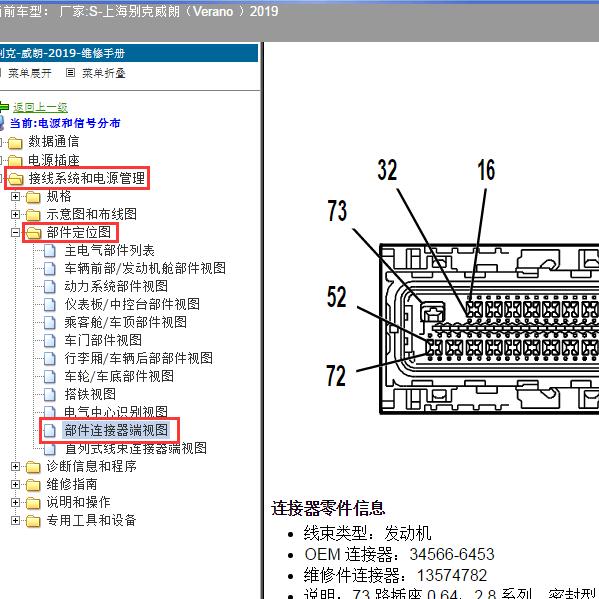Select 部件连接器端视图 document
Screen dimensions: 599x599
point(116,430)
